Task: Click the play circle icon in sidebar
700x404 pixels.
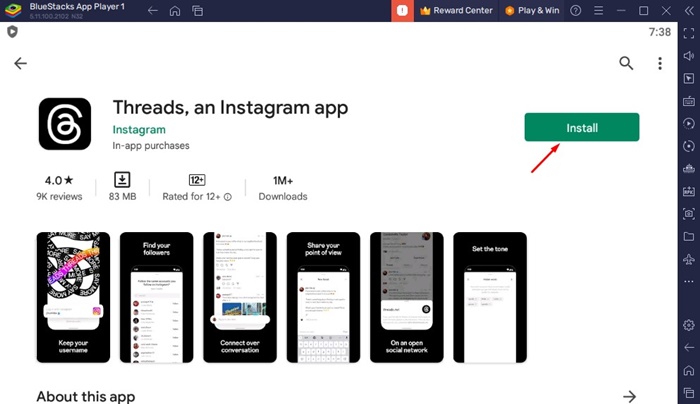Action: point(689,124)
